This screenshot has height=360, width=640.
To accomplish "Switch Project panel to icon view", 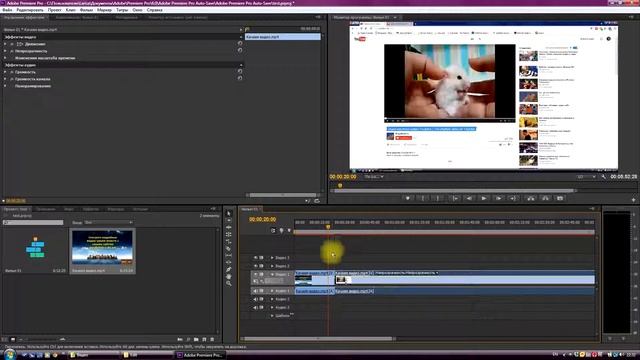I will (x=13, y=339).
